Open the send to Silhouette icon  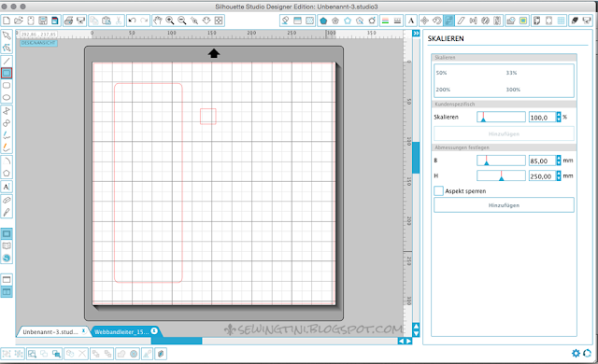(x=587, y=21)
